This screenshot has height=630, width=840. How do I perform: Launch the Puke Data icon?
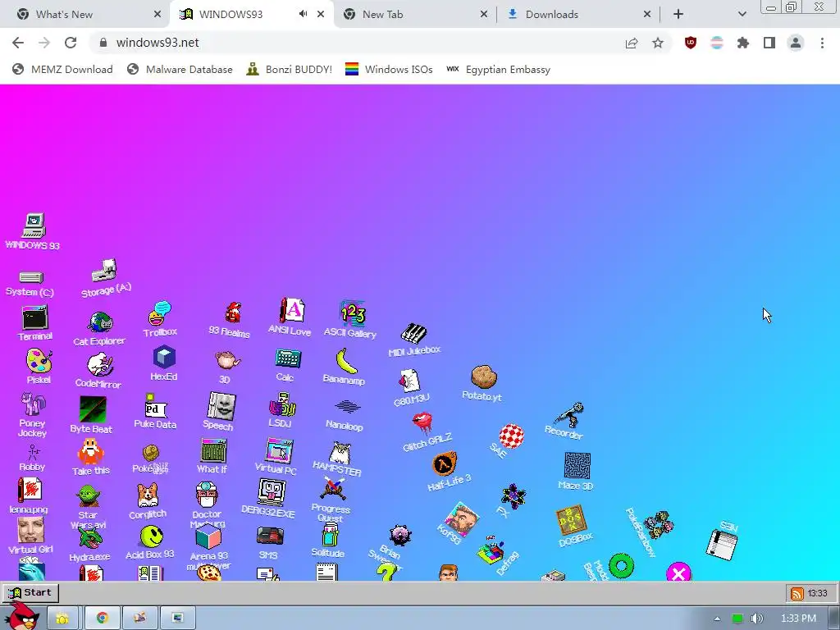click(156, 406)
